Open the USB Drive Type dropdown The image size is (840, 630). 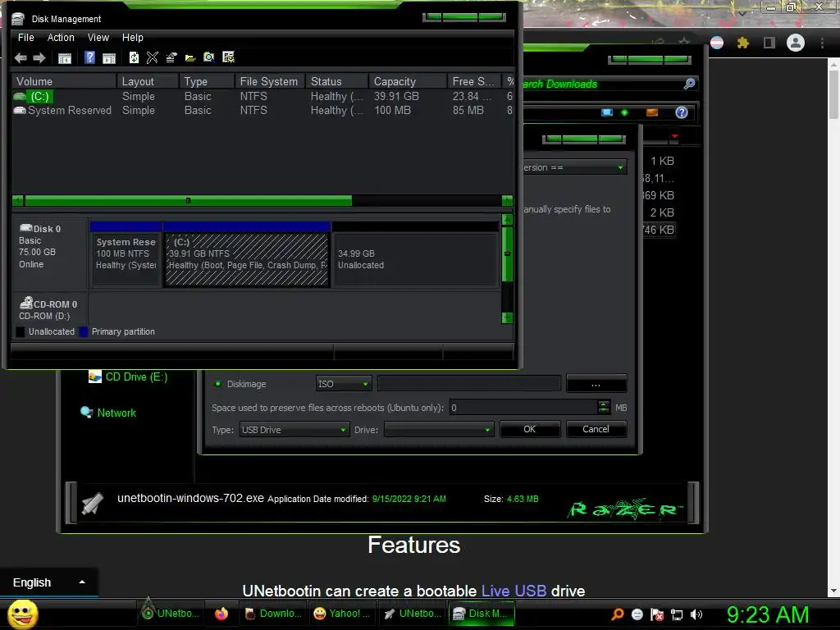(x=294, y=430)
